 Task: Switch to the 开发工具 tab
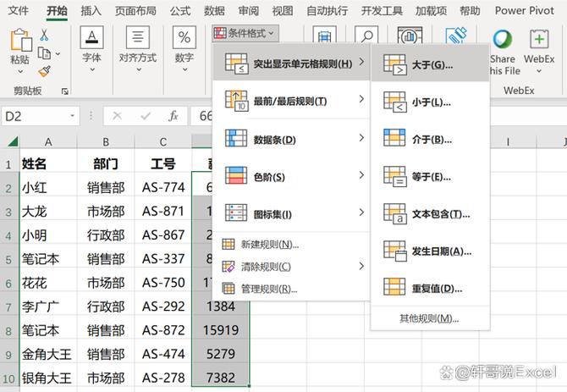[x=382, y=10]
